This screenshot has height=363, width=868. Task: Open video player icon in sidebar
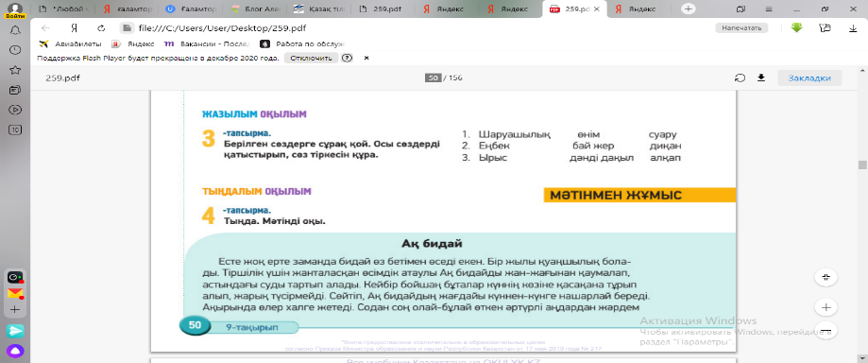(x=15, y=110)
